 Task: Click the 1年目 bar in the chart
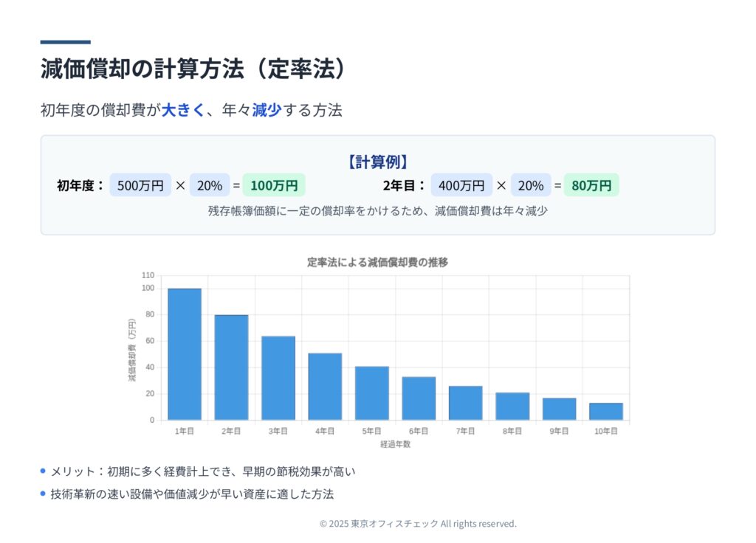tap(185, 354)
